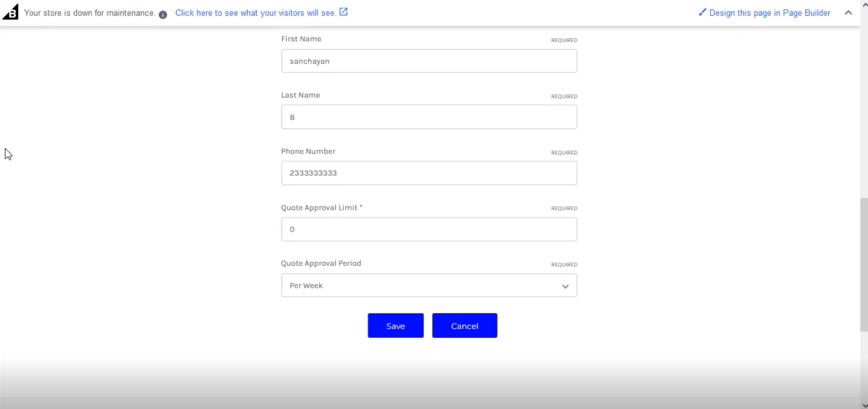Click the 'Quote Approval Period' label
Screen dimensions: 868x409
(x=321, y=263)
